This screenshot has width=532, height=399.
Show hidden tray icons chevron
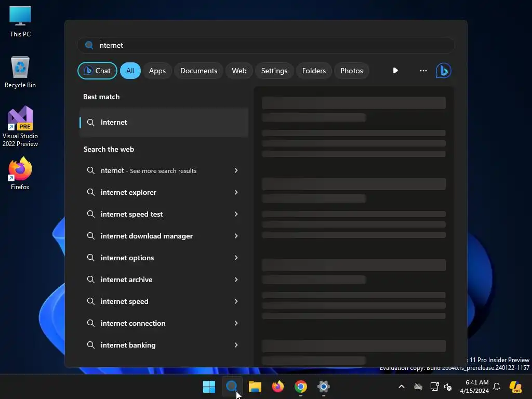click(x=402, y=387)
